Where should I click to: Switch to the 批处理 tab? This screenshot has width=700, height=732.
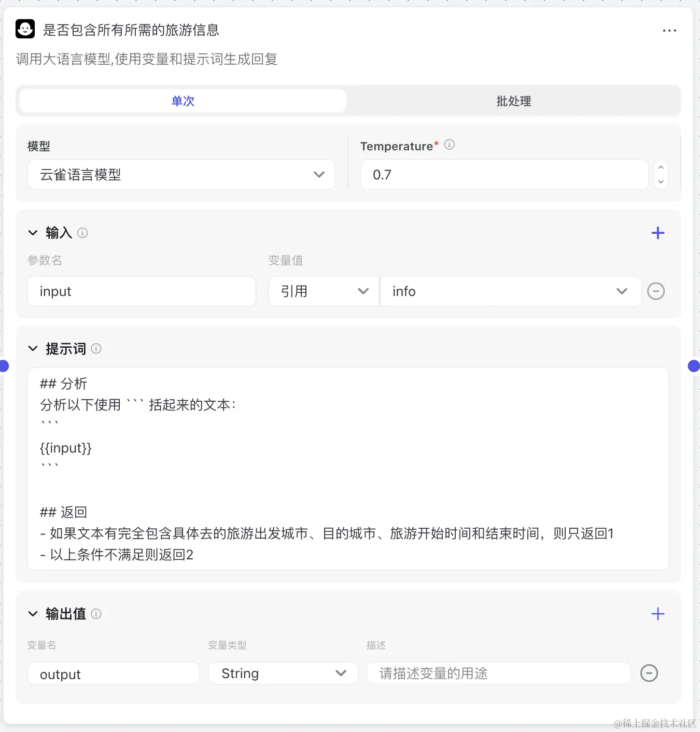tap(513, 101)
